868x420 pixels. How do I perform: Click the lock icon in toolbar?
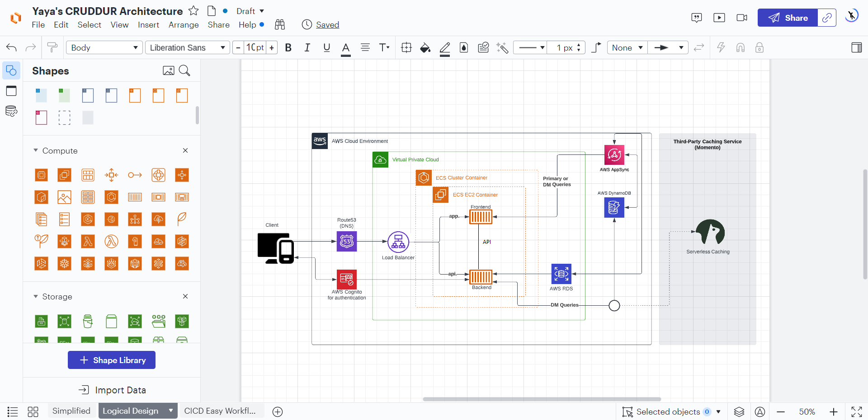pos(759,47)
